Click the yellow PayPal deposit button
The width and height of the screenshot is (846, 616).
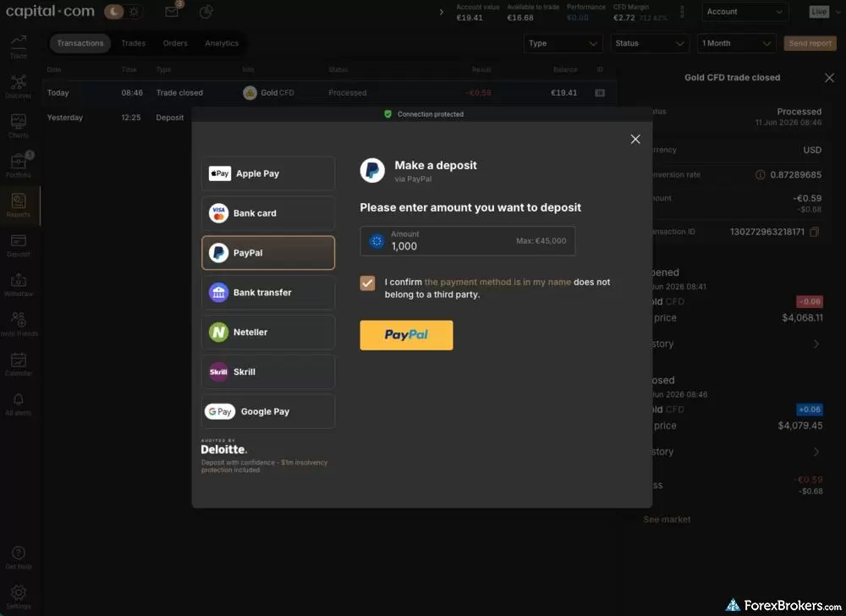point(406,335)
